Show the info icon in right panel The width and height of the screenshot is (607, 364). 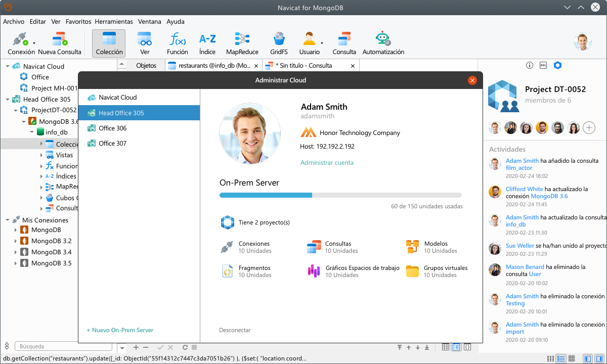coord(530,65)
